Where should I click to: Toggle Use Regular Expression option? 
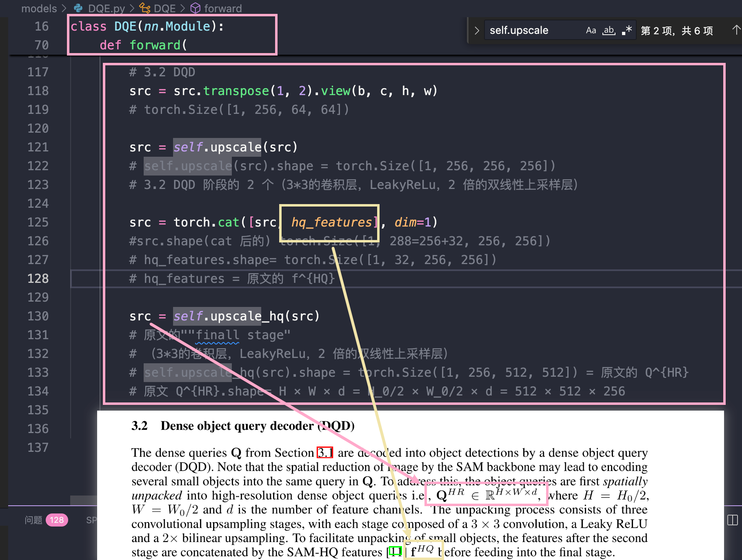pos(627,31)
